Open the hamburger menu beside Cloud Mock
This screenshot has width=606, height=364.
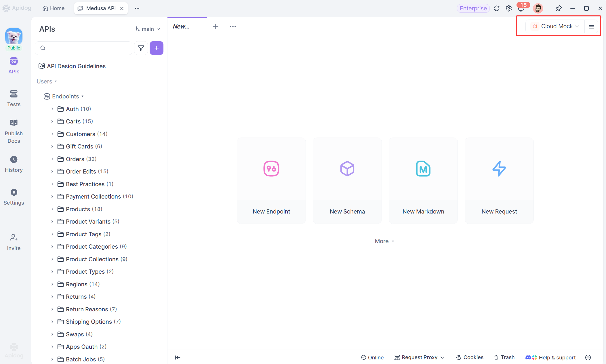click(591, 26)
